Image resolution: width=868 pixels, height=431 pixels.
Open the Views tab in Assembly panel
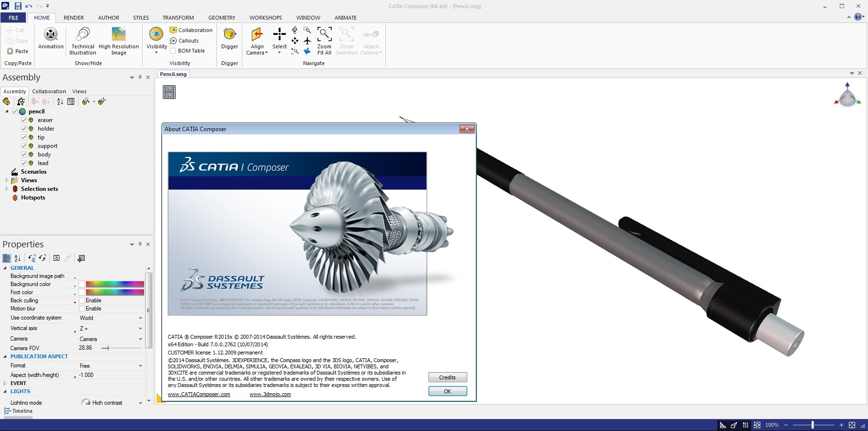[x=79, y=91]
